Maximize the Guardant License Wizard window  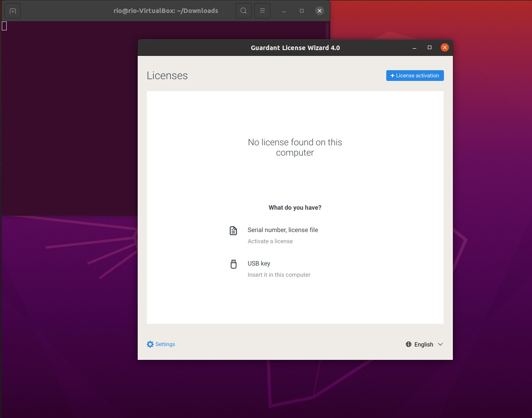pyautogui.click(x=430, y=47)
